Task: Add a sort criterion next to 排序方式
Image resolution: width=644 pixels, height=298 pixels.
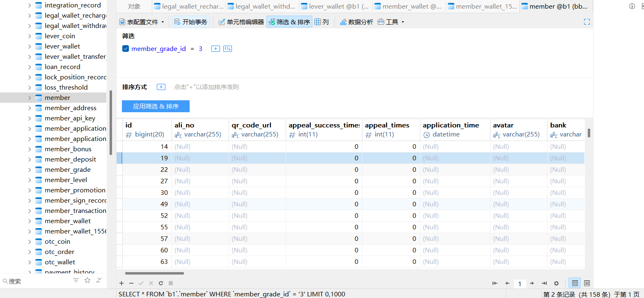Action: pos(161,87)
